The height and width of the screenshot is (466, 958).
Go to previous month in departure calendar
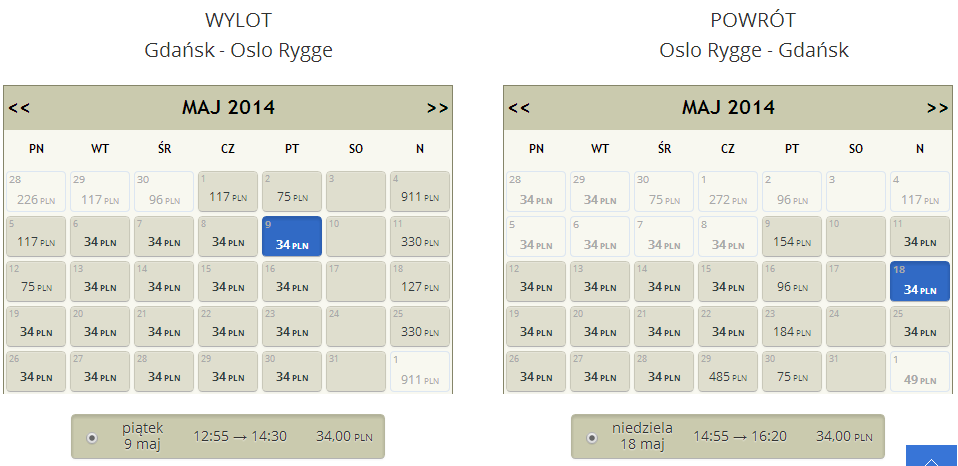click(19, 108)
